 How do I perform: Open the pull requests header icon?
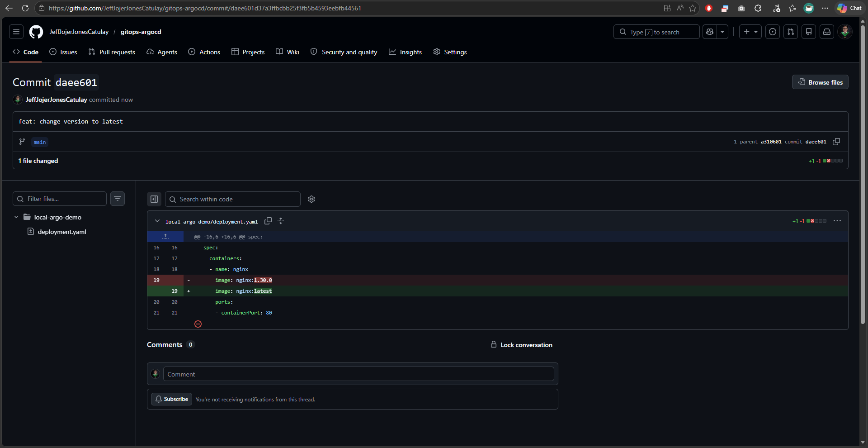791,32
